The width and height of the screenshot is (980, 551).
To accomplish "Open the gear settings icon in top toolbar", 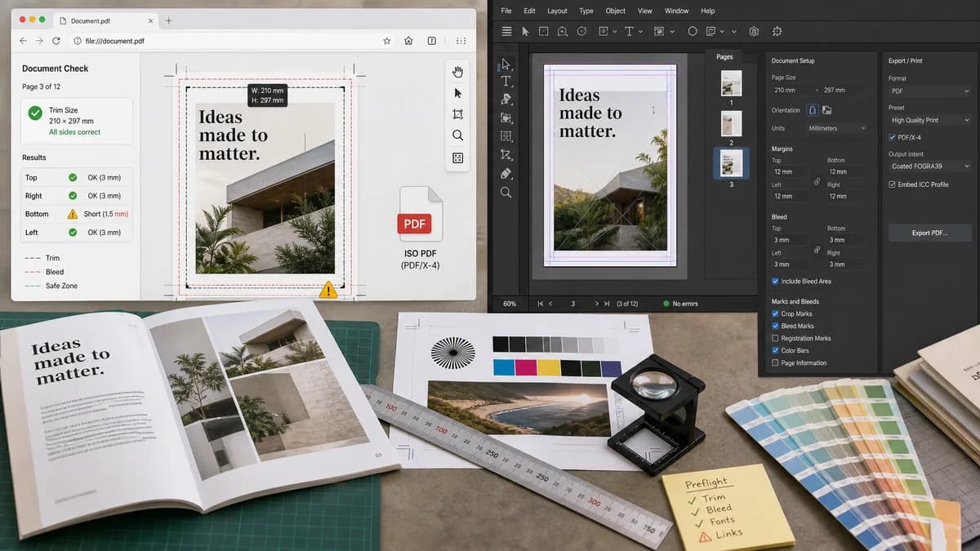I will tap(777, 31).
